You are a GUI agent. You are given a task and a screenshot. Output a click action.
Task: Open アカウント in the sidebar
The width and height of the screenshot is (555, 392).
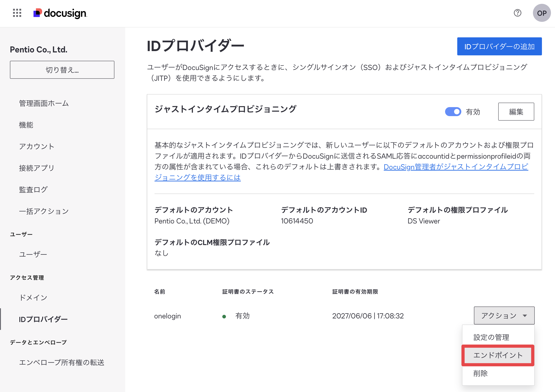[x=36, y=146]
